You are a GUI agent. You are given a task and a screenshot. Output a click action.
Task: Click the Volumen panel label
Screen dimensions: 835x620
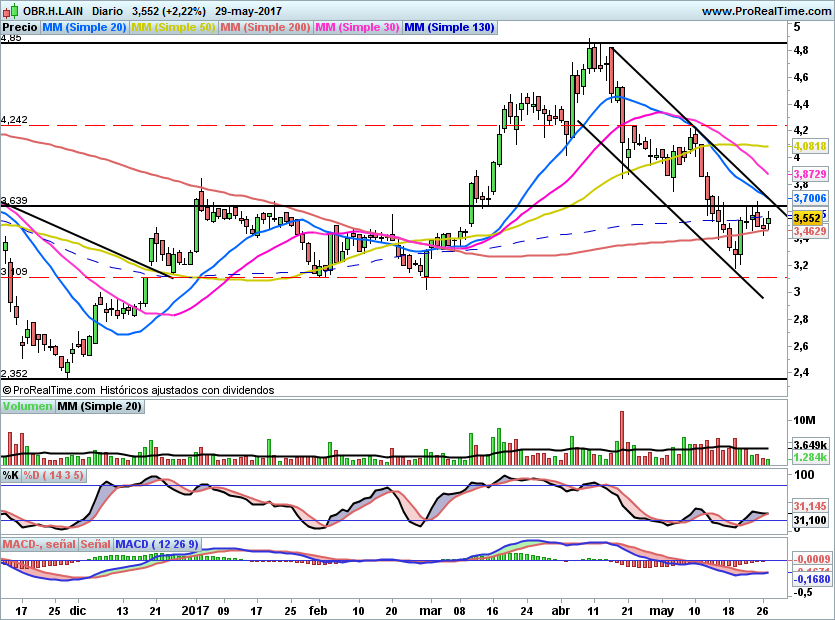click(x=27, y=406)
